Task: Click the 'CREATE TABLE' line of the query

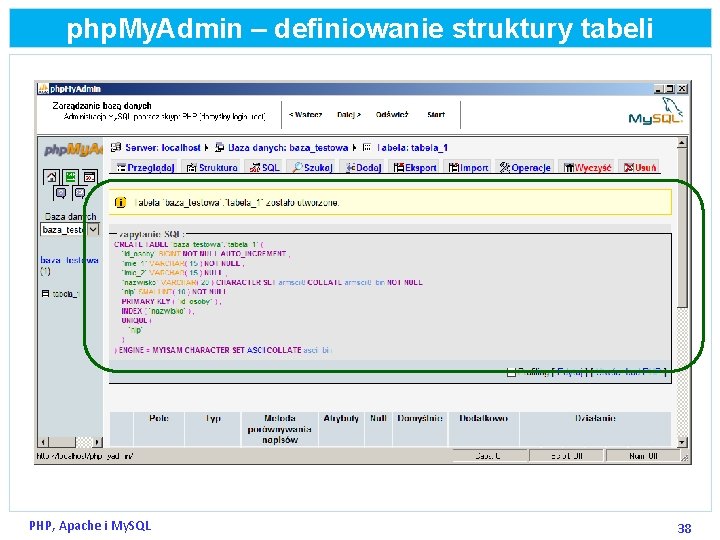Action: coord(189,244)
